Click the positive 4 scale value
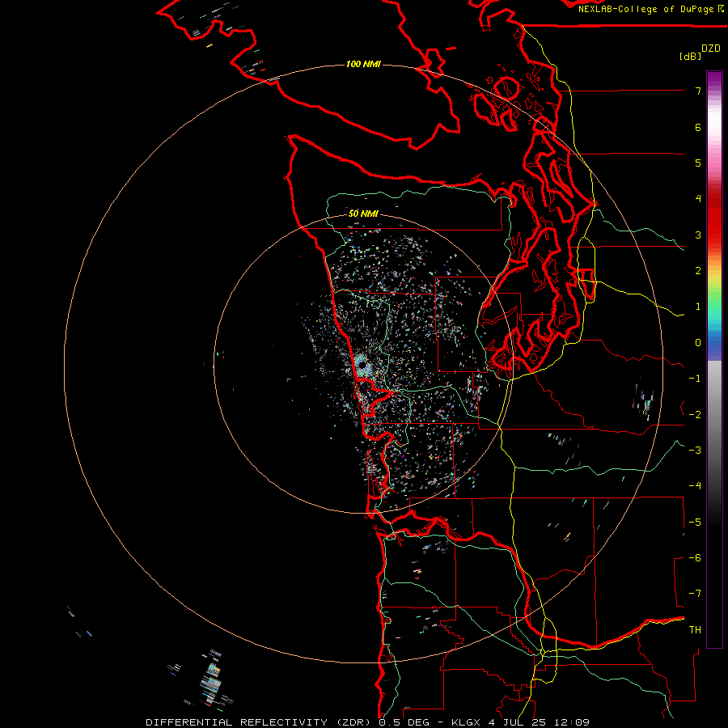 click(x=698, y=199)
